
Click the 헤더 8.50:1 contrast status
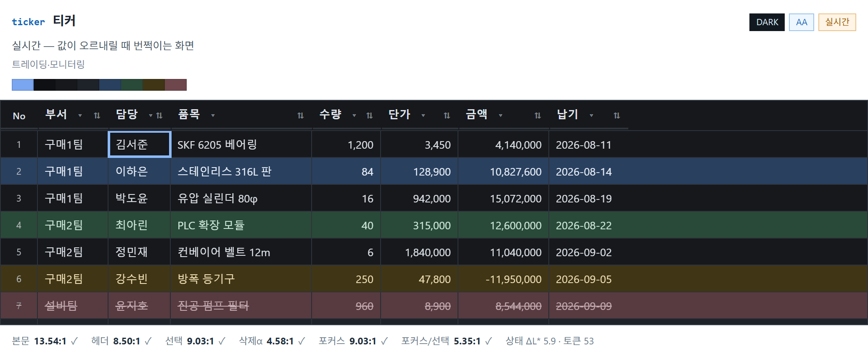(122, 341)
